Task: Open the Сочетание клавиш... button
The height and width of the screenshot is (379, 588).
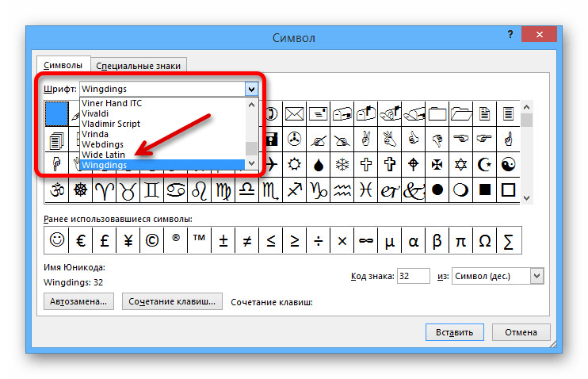Action: point(172,301)
